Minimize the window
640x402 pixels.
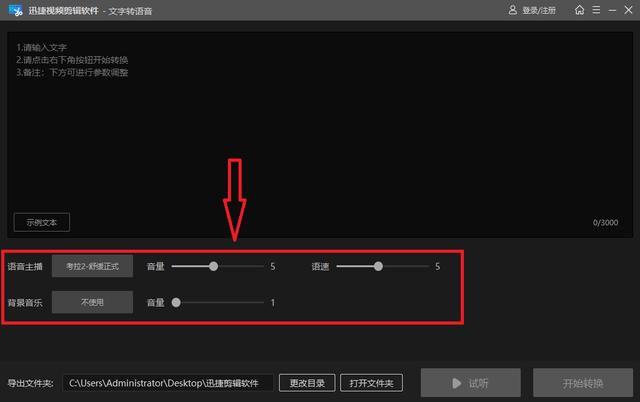[612, 10]
